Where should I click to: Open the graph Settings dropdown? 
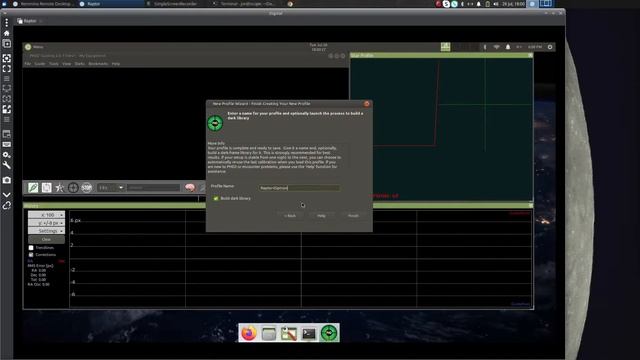[x=46, y=231]
